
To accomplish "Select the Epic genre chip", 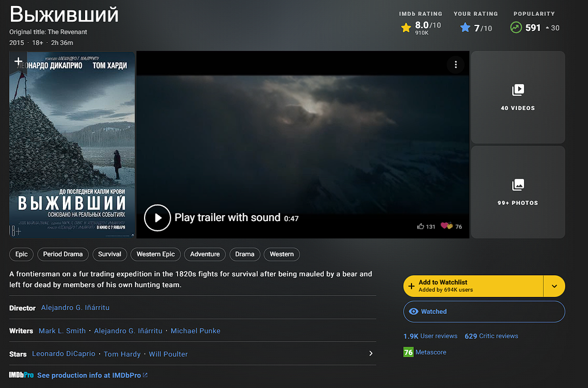I will pos(21,254).
